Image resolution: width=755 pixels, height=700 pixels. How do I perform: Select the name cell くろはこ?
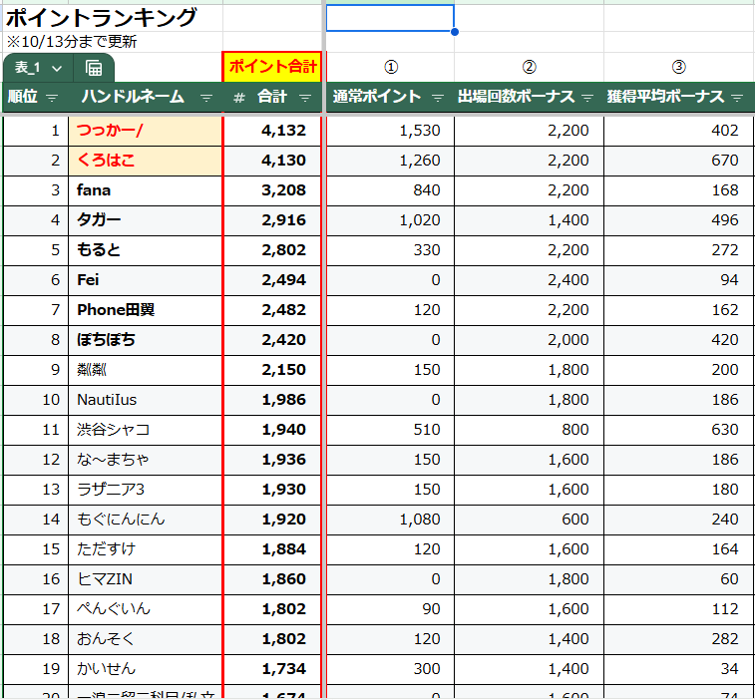[x=146, y=161]
